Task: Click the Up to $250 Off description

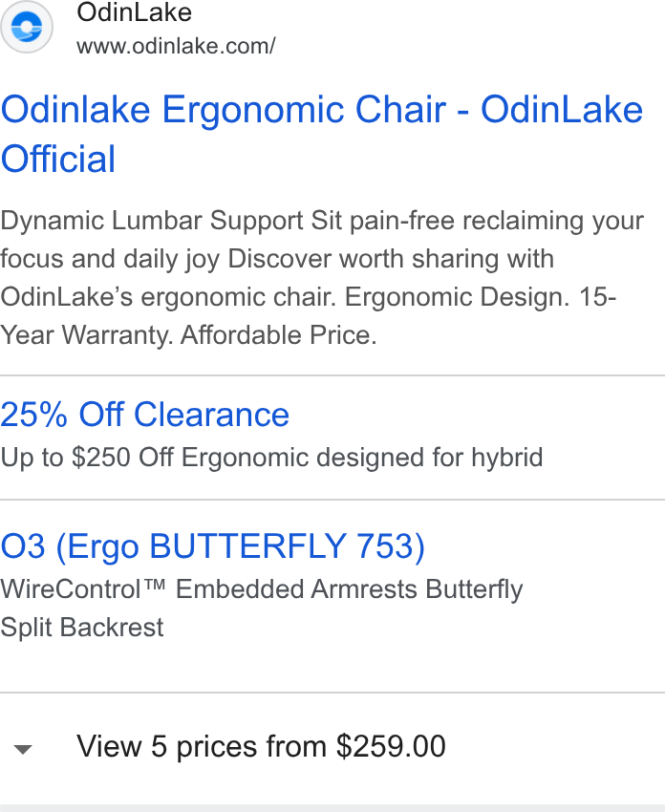Action: [x=271, y=458]
